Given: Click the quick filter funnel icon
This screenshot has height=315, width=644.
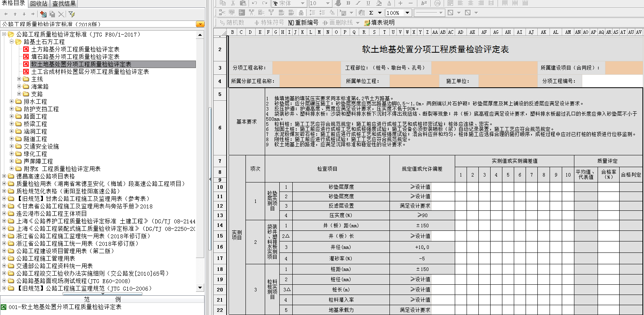Looking at the screenshot, I should click(72, 14).
